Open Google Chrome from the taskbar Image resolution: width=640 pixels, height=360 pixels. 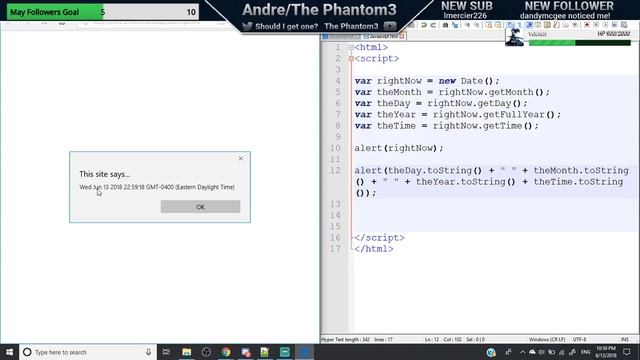tap(226, 352)
